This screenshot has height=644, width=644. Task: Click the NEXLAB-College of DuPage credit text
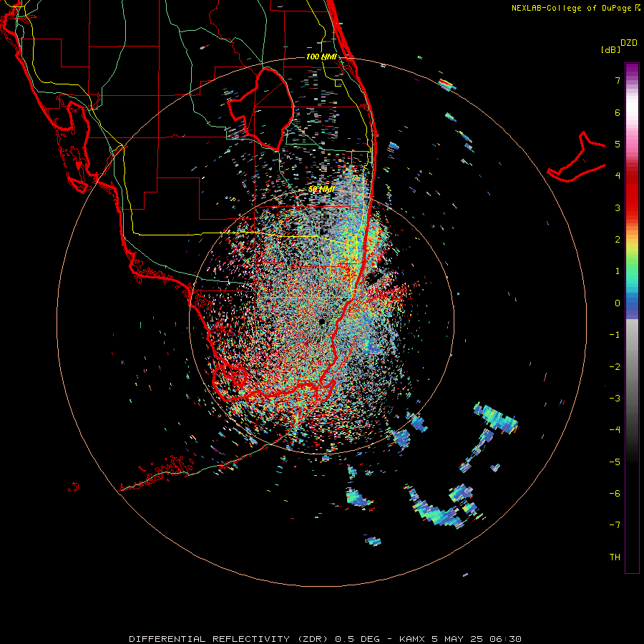coord(571,8)
